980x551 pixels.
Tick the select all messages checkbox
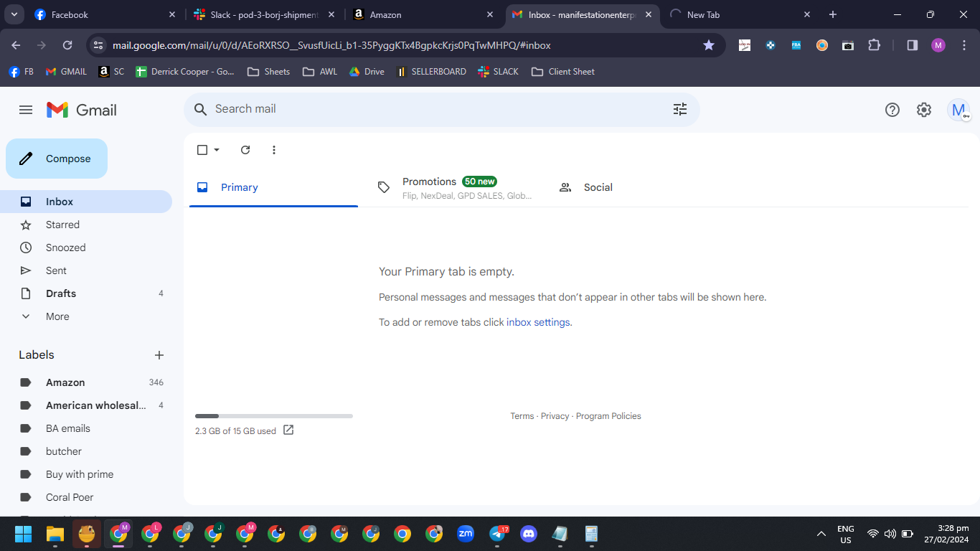coord(202,150)
